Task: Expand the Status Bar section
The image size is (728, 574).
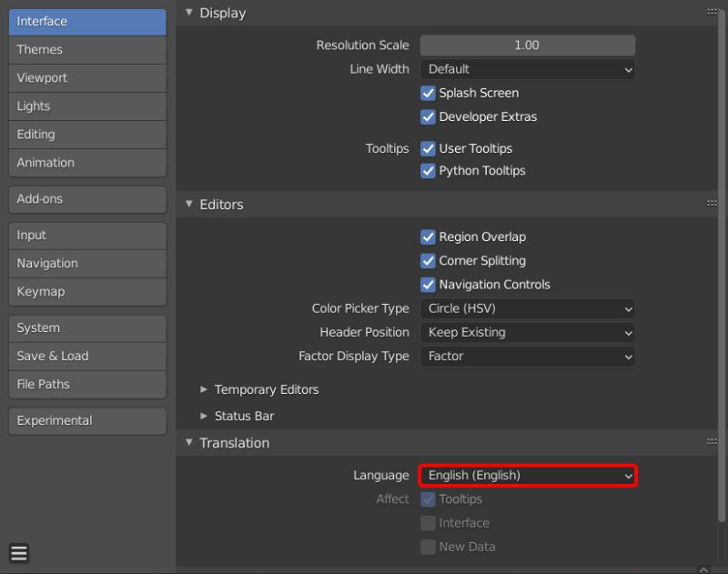Action: click(243, 416)
